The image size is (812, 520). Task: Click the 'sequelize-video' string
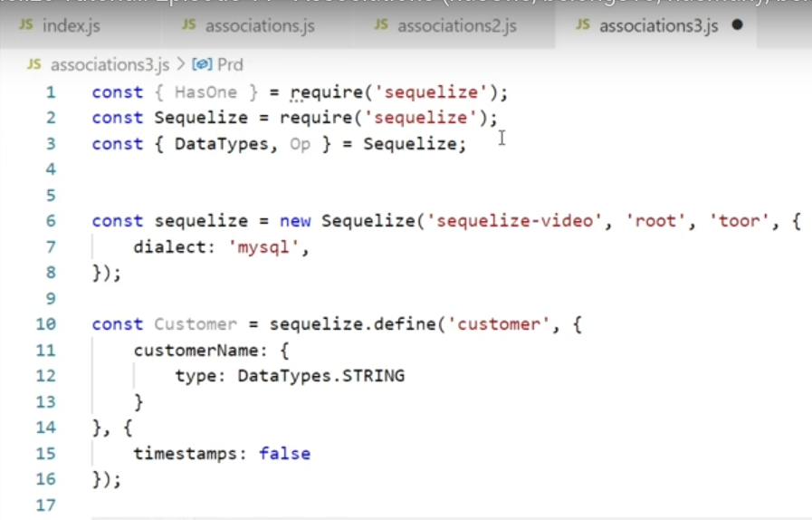point(514,221)
